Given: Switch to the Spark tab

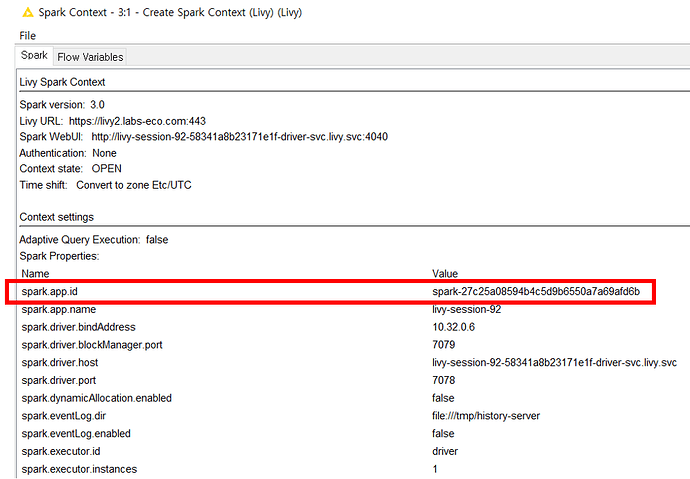Looking at the screenshot, I should pyautogui.click(x=34, y=55).
